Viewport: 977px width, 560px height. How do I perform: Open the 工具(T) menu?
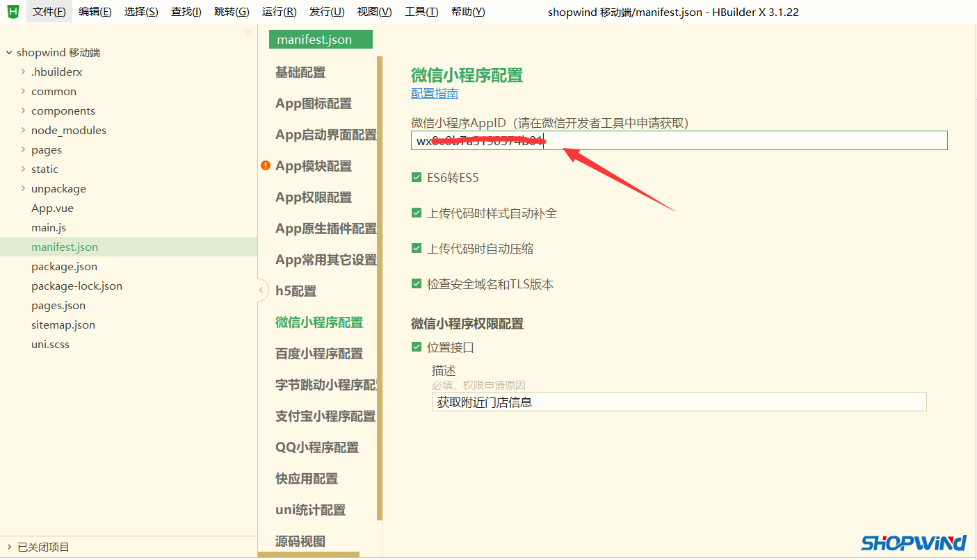click(x=421, y=12)
